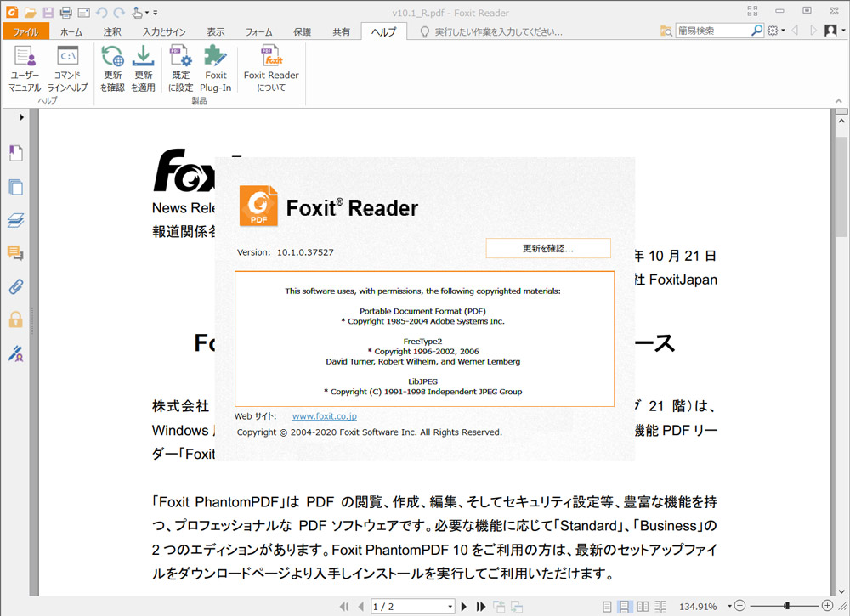Enable facing page view mode

[643, 607]
